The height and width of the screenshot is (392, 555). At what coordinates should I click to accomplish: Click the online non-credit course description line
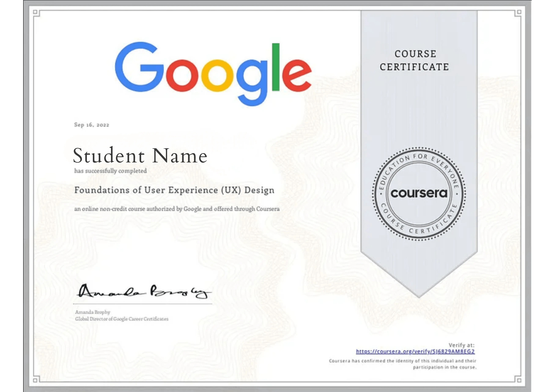[x=177, y=209]
